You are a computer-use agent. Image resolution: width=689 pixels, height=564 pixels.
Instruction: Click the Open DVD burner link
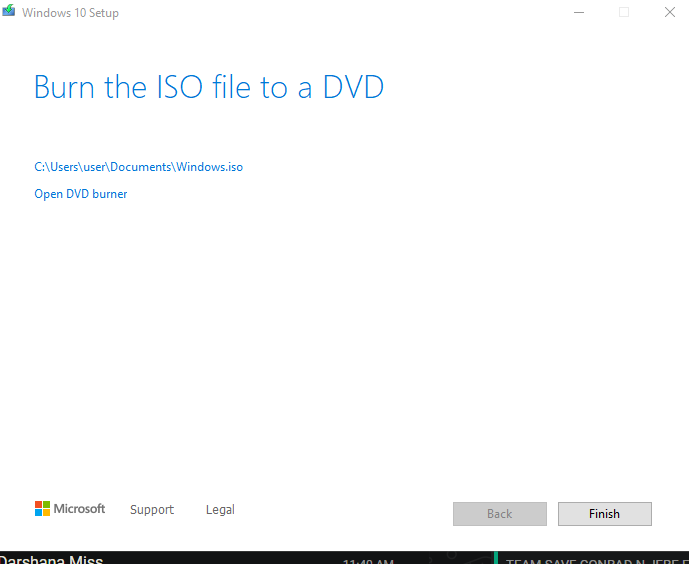[81, 194]
